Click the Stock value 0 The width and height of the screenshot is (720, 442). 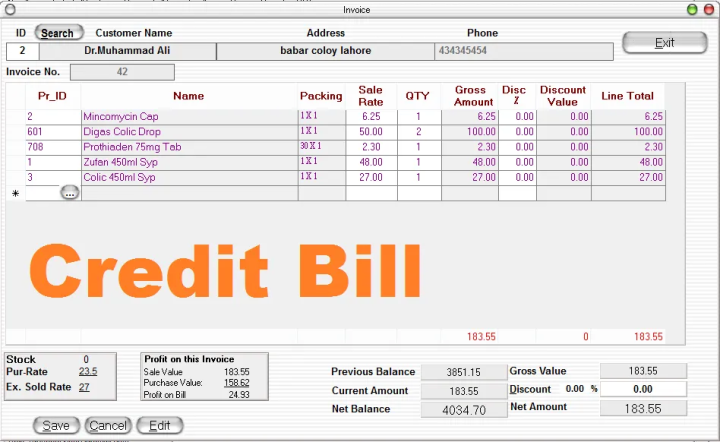[x=86, y=359]
